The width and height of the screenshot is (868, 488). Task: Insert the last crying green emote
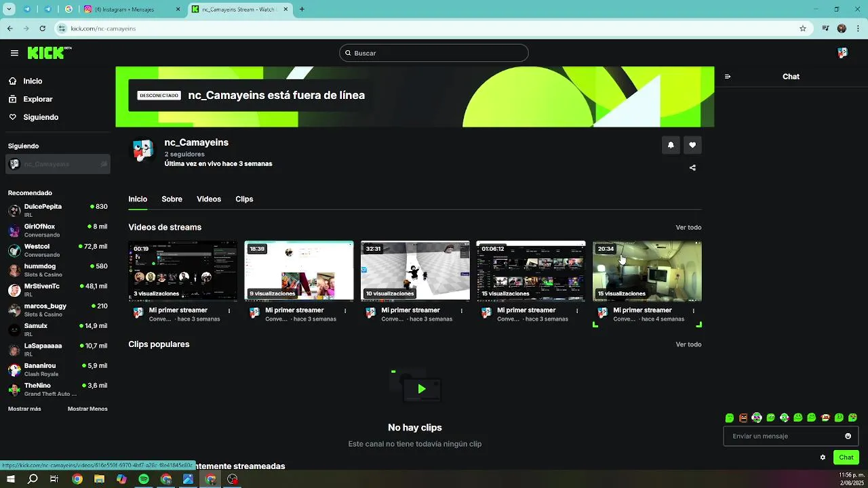(x=852, y=418)
